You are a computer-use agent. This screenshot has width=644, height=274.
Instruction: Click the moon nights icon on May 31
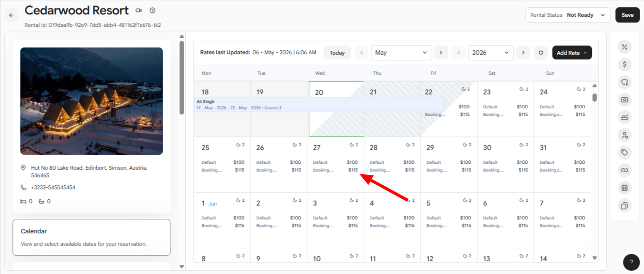pyautogui.click(x=578, y=145)
